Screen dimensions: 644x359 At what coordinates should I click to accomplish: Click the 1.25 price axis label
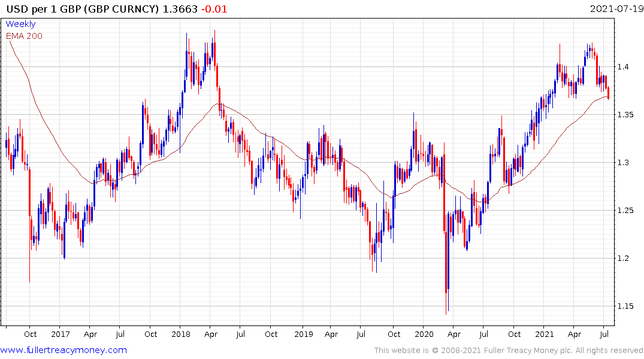click(x=625, y=211)
